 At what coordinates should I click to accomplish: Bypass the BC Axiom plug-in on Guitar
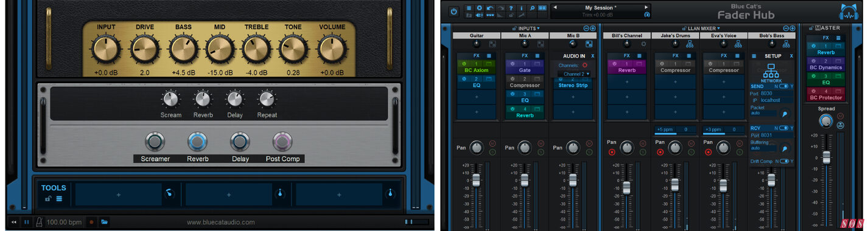point(464,63)
